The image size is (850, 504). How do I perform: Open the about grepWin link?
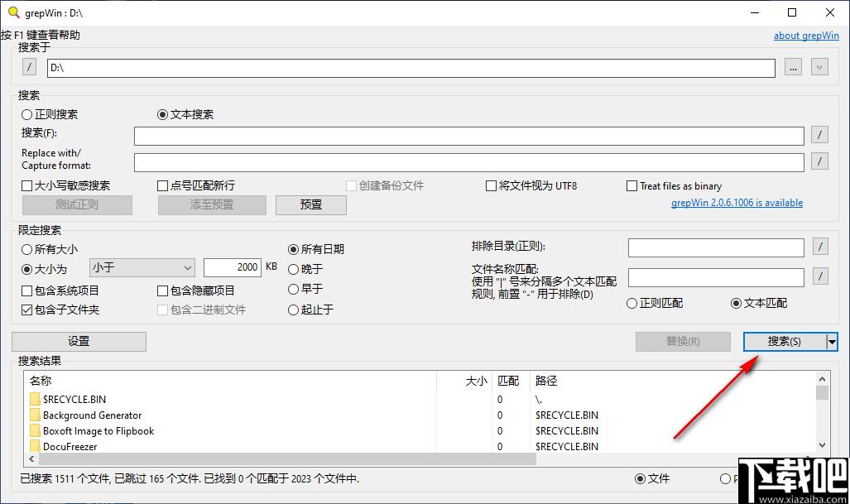[806, 36]
